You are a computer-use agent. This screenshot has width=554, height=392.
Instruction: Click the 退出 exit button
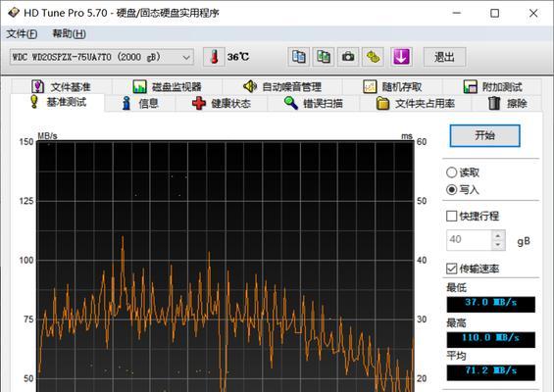point(444,57)
